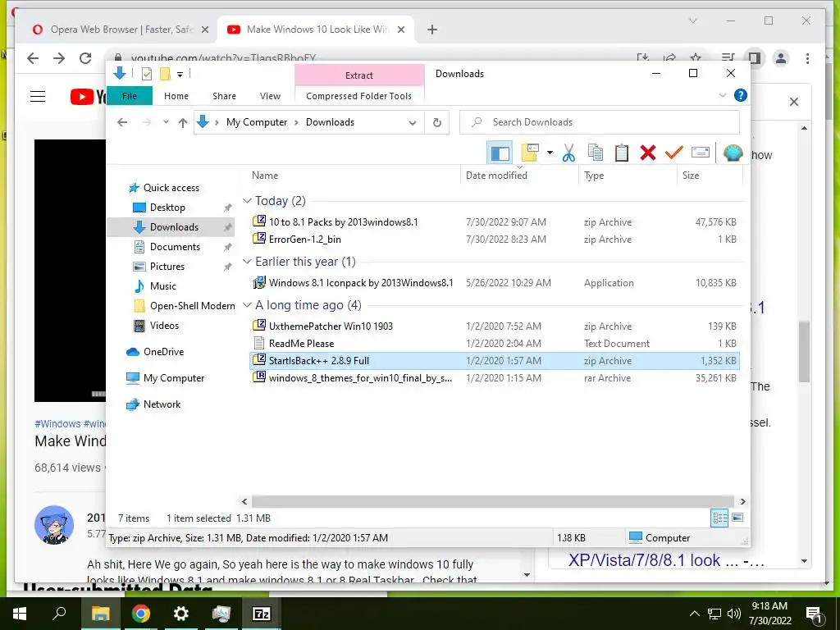Image resolution: width=840 pixels, height=630 pixels.
Task: Click the Explorer Back arrow
Action: pyautogui.click(x=122, y=122)
